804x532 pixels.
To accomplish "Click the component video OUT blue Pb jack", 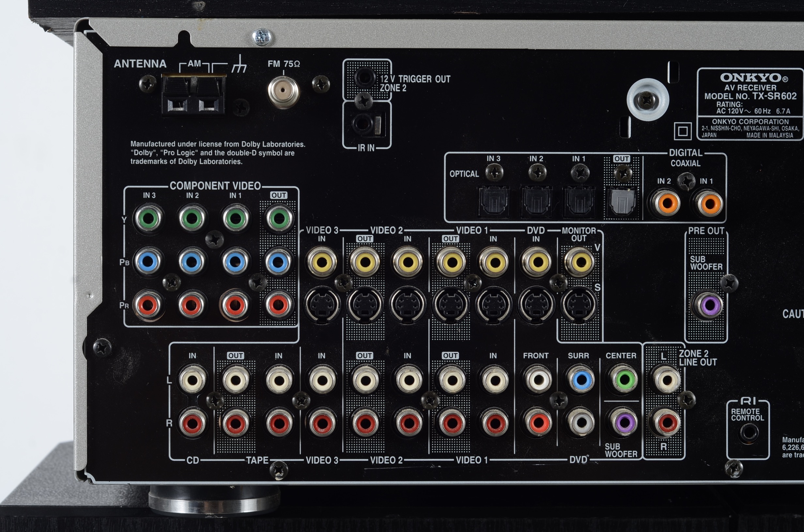I will pos(278,262).
